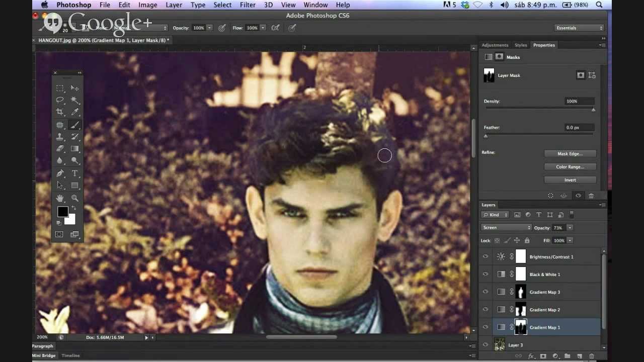Open brush Opacity dropdown in options bar
Viewport: 644px width, 362px height.
(209, 28)
